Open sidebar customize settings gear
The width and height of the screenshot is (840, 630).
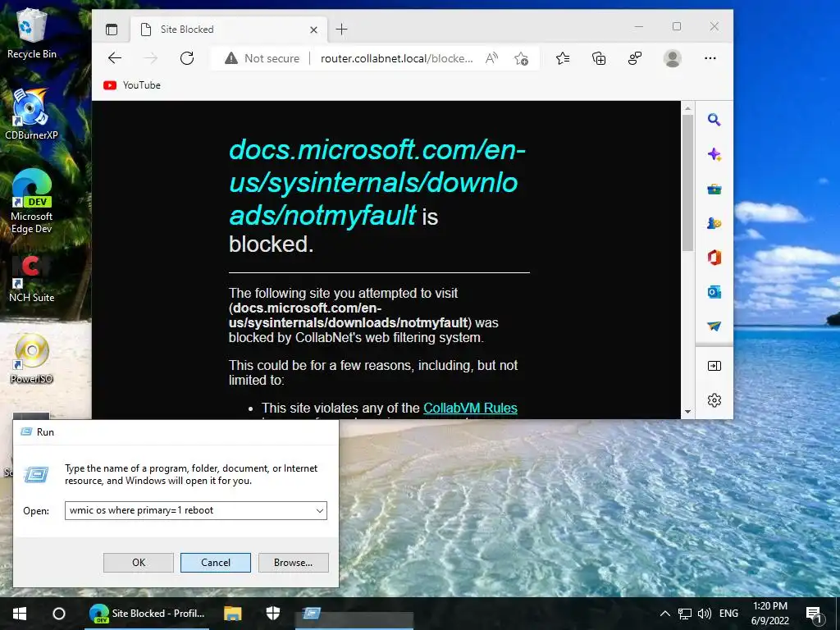714,400
